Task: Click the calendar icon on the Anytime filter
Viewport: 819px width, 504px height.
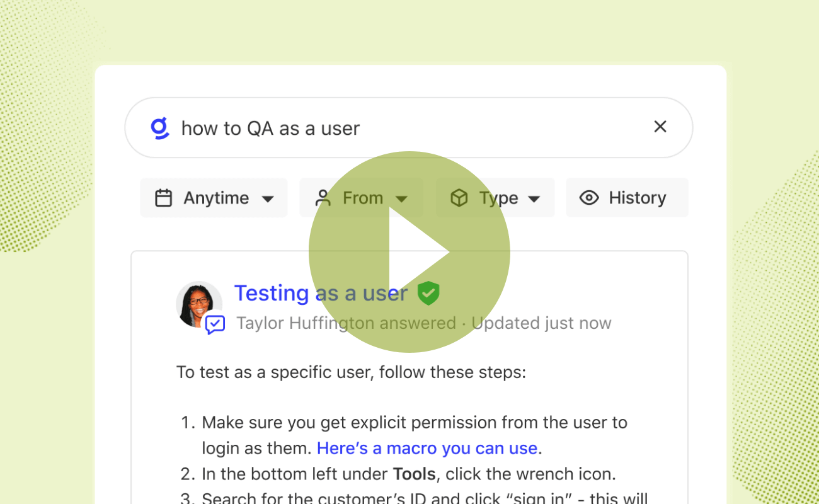Action: (164, 197)
